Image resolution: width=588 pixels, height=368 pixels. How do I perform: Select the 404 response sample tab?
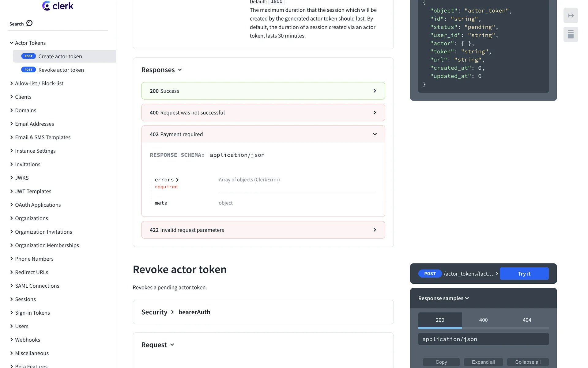click(x=527, y=320)
